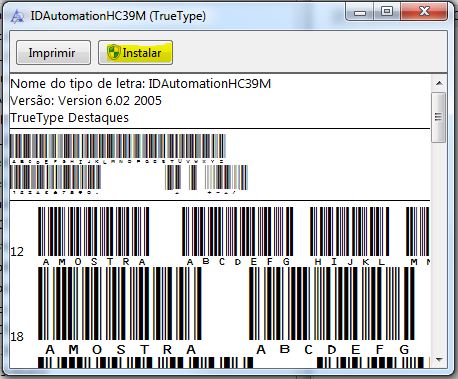Screen dimensions: 458x379
Task: Click the vertical scrollbar thumb
Action: pos(438,117)
